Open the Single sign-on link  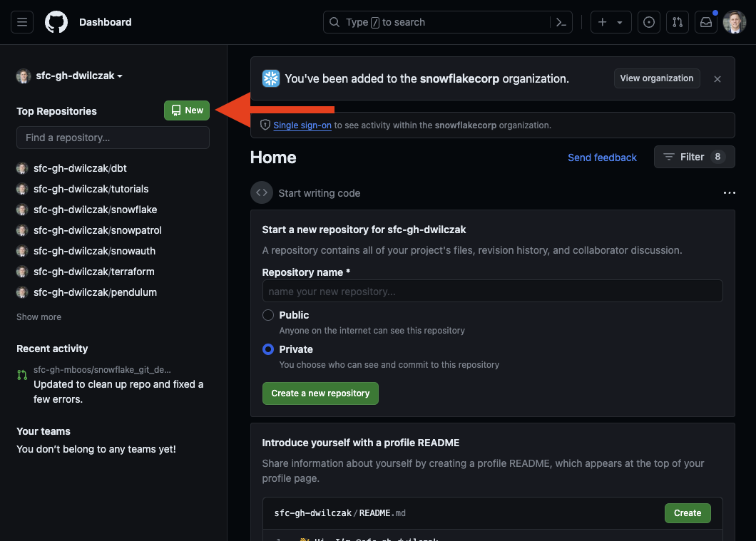[302, 125]
